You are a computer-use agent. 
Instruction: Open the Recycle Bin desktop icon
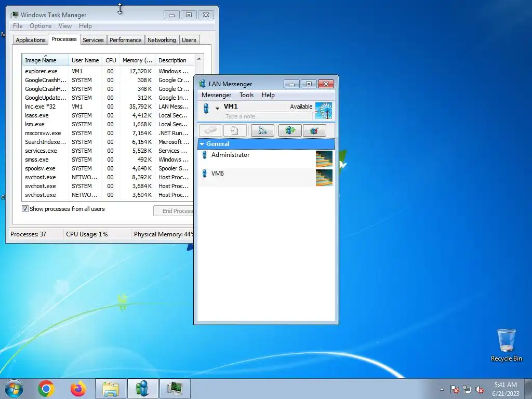[x=506, y=345]
